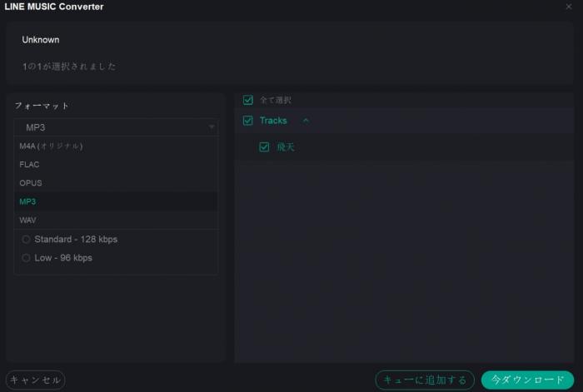Click the MP3 format combo box field

116,127
